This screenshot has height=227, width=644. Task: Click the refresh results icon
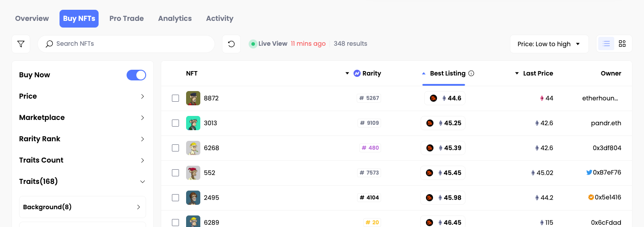pyautogui.click(x=231, y=44)
